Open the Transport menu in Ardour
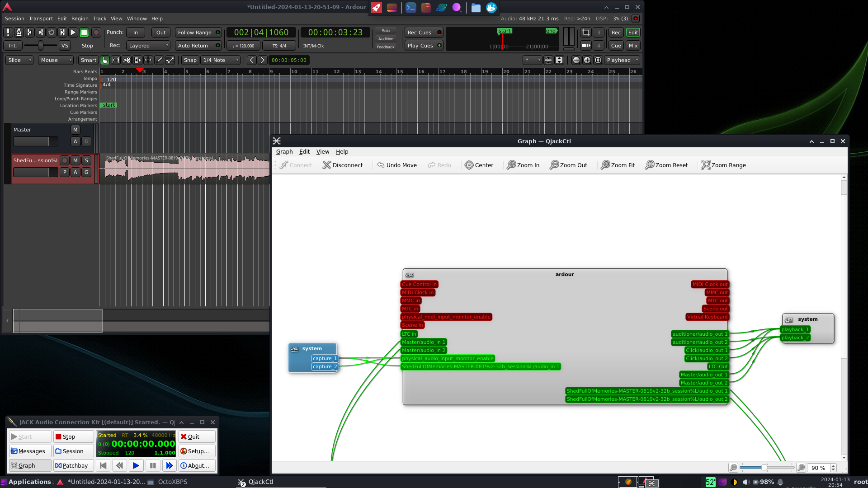This screenshot has height=488, width=868. [x=41, y=19]
